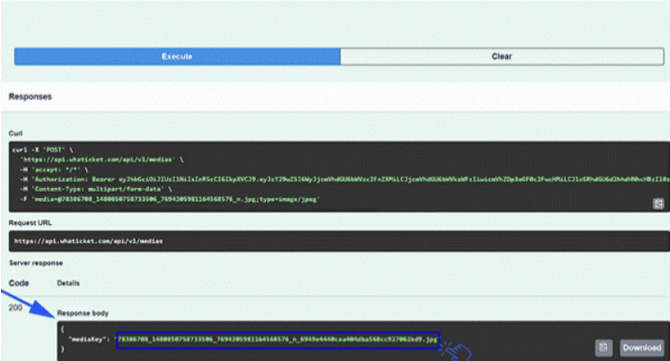The height and width of the screenshot is (361, 670).
Task: Click the -F media file parameter line
Action: click(x=170, y=199)
